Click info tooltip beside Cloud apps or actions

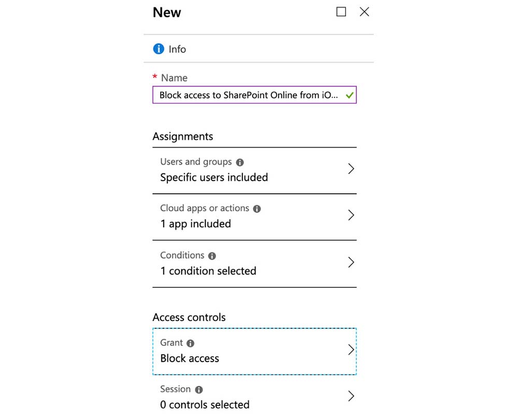pos(257,209)
